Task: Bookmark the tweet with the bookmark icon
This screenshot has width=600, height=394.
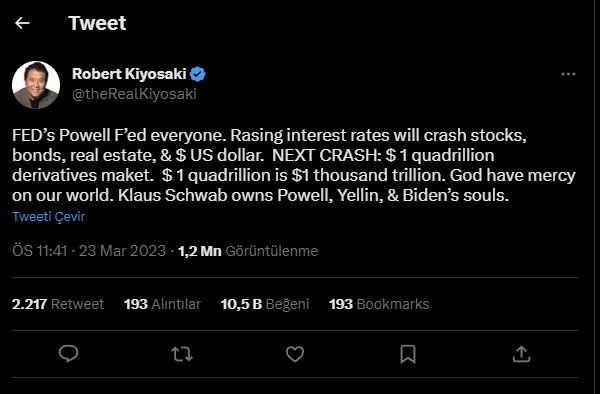Action: (x=408, y=354)
